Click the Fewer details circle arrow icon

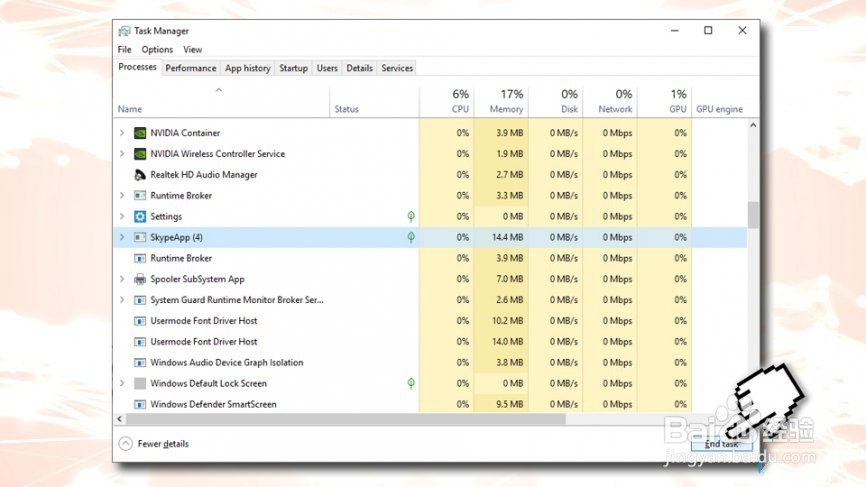(125, 443)
